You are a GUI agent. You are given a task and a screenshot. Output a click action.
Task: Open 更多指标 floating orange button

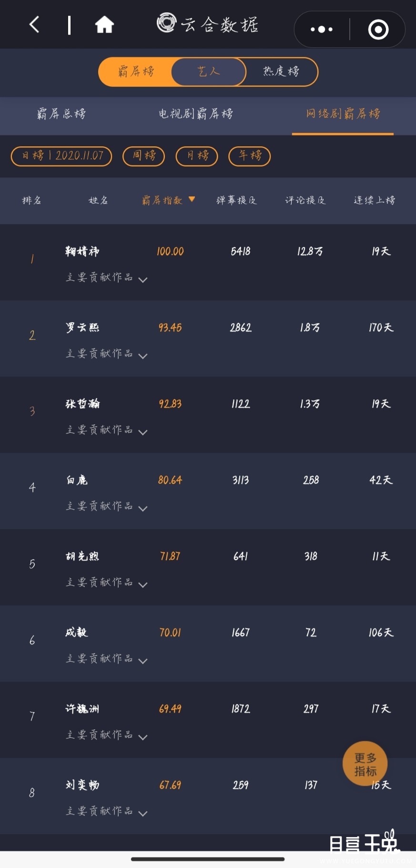(x=365, y=764)
